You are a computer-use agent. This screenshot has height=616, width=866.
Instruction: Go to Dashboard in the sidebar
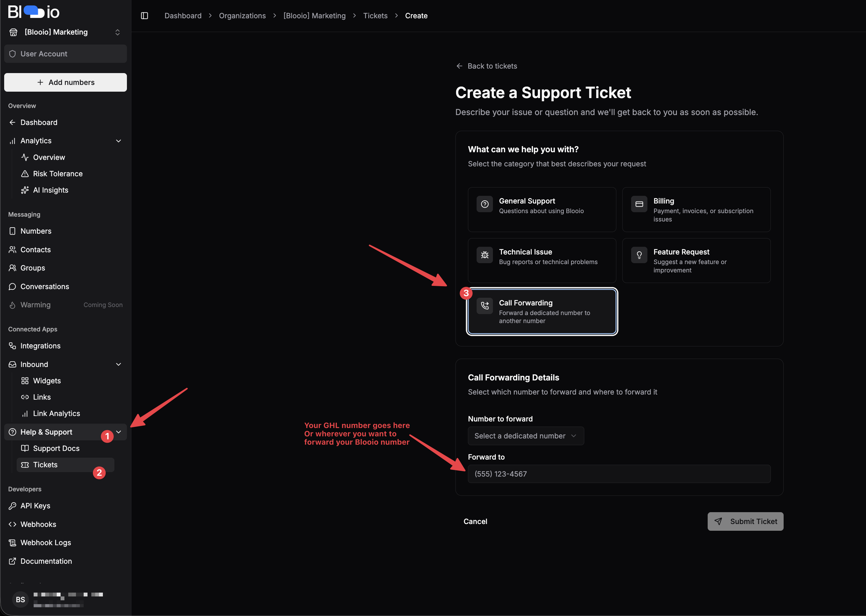pyautogui.click(x=65, y=122)
